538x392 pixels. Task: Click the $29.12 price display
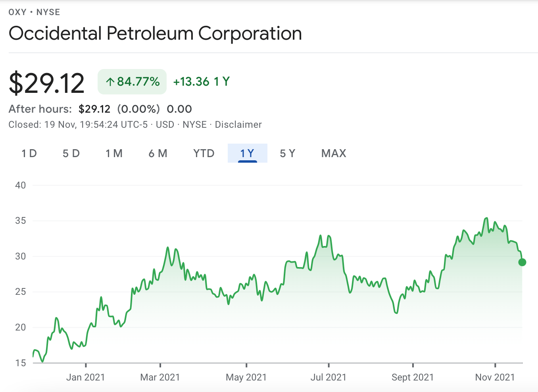coord(46,82)
